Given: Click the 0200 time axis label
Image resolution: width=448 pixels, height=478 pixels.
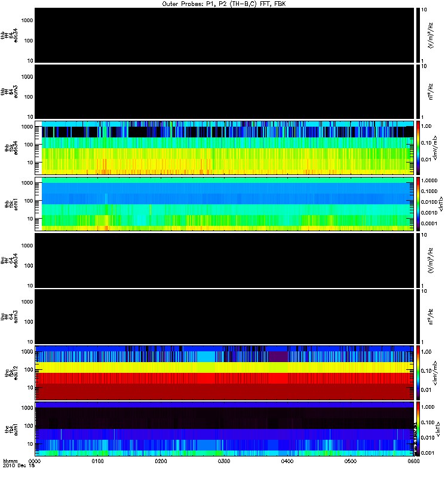Looking at the screenshot, I should (x=161, y=461).
